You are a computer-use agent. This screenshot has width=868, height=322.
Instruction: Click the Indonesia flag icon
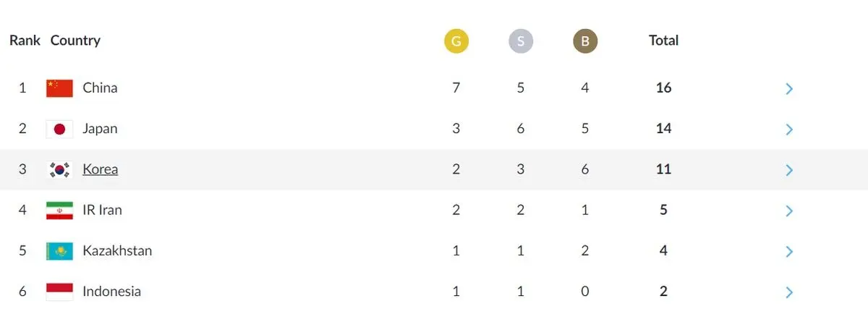tap(59, 292)
